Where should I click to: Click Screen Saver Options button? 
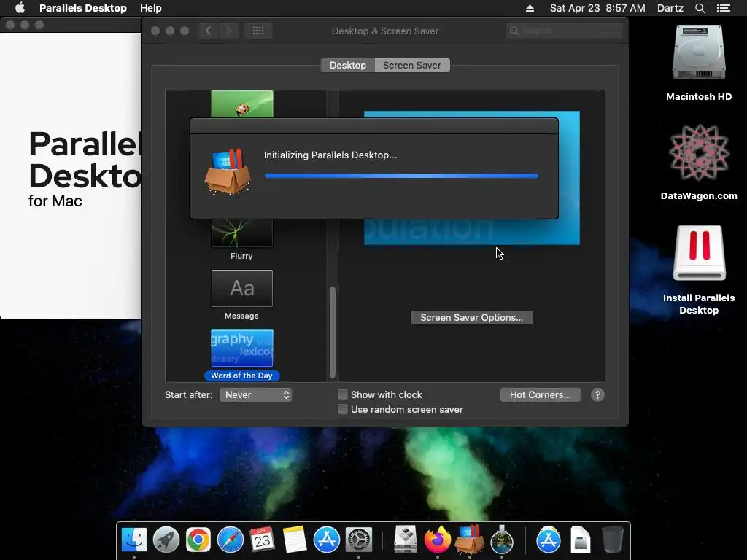[472, 318]
